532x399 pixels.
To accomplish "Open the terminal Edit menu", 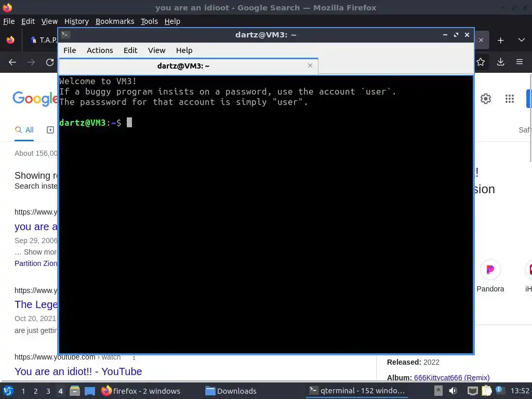I will [x=130, y=50].
